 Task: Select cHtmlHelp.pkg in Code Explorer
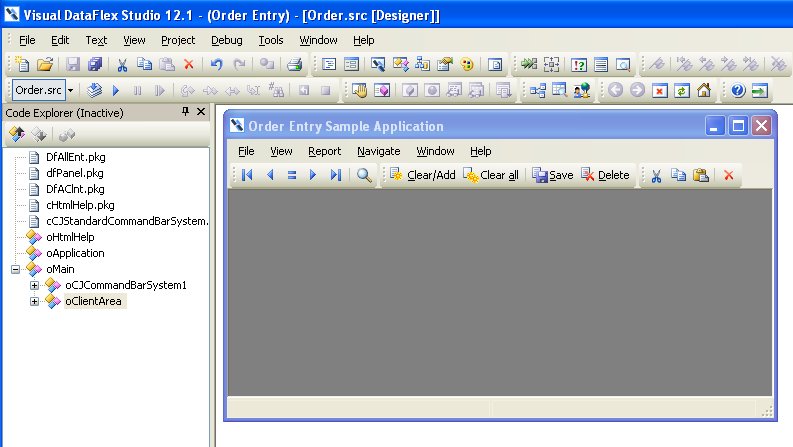(x=80, y=205)
